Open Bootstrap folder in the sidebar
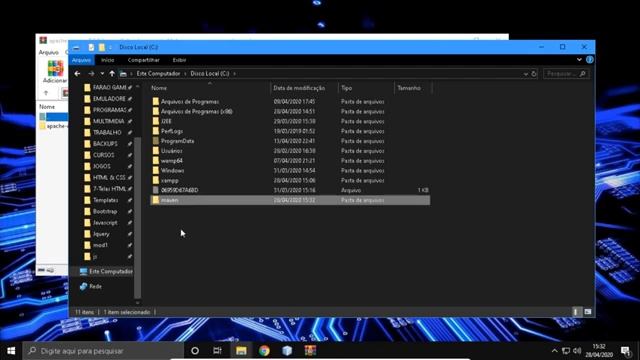640x360 pixels. [x=107, y=211]
